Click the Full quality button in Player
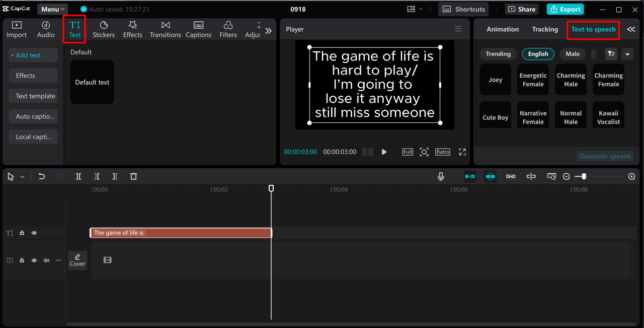 coord(408,152)
